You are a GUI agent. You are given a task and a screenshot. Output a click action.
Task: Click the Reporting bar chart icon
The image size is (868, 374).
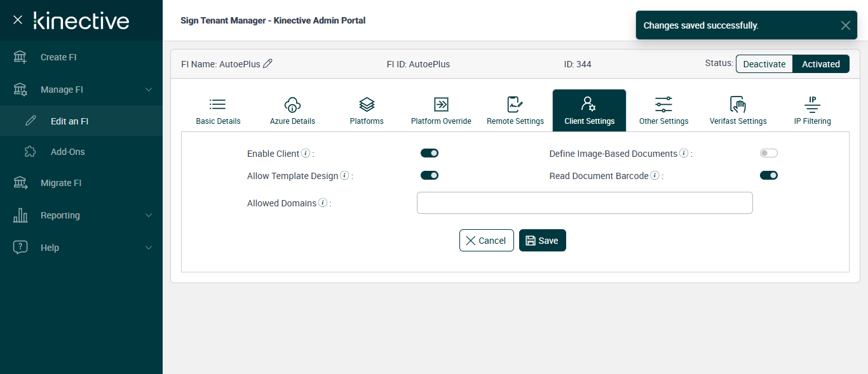[x=20, y=215]
